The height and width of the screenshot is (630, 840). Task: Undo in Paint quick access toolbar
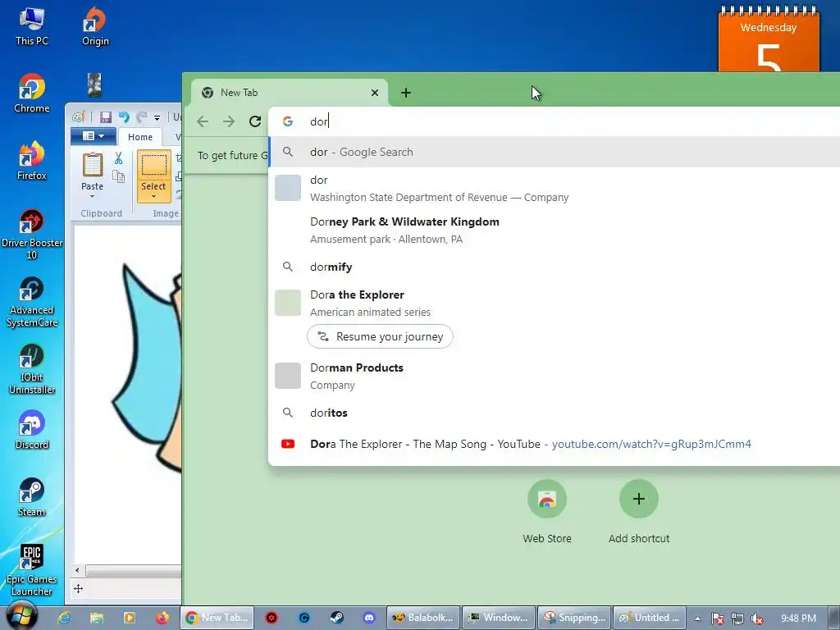tap(124, 116)
